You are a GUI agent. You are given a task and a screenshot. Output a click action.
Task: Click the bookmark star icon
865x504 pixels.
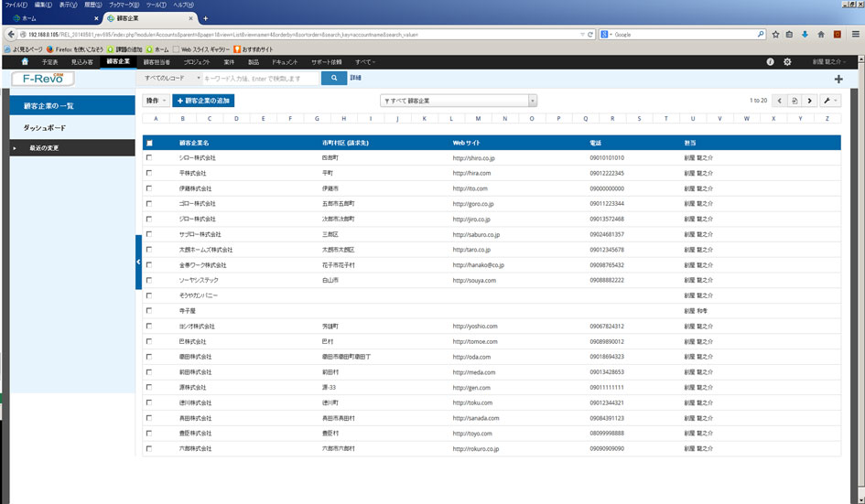point(775,34)
